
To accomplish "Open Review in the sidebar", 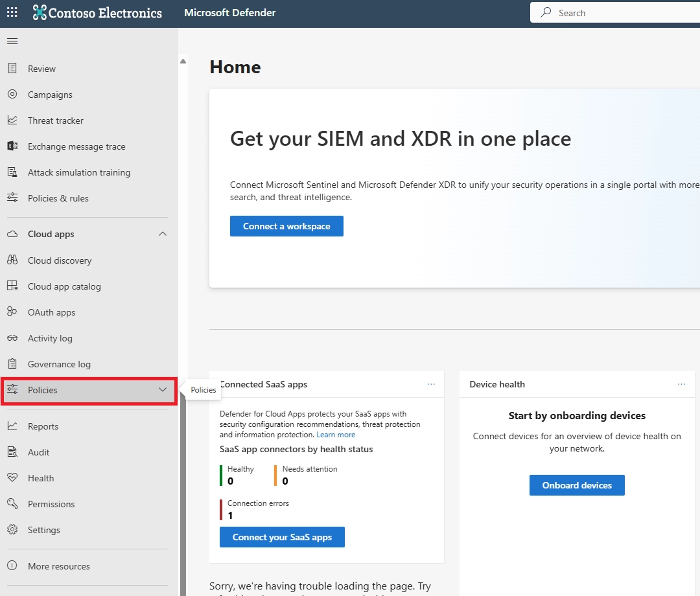I will click(42, 69).
